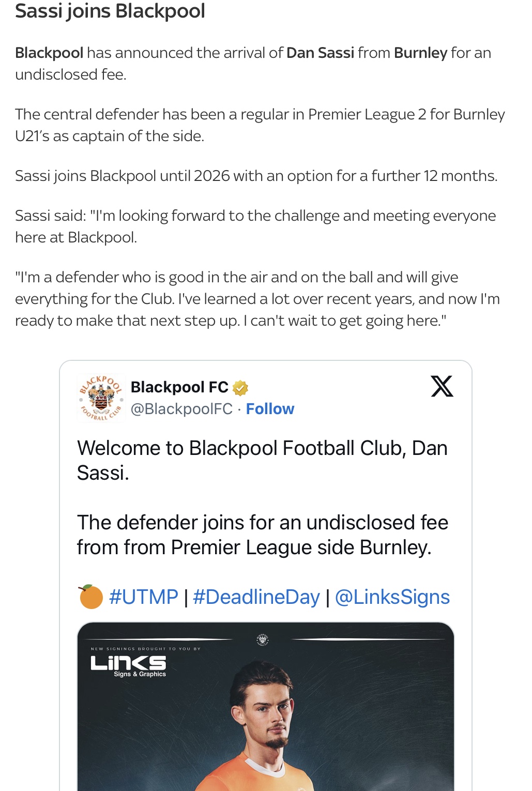Viewport: 532px width, 791px height.
Task: Tap the Blackpool FC crest avatar
Action: pos(101,398)
